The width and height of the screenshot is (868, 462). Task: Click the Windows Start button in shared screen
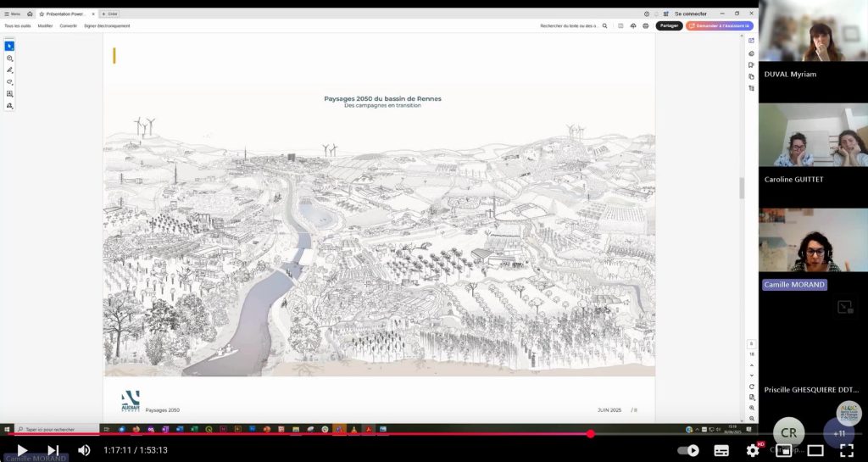click(7, 429)
